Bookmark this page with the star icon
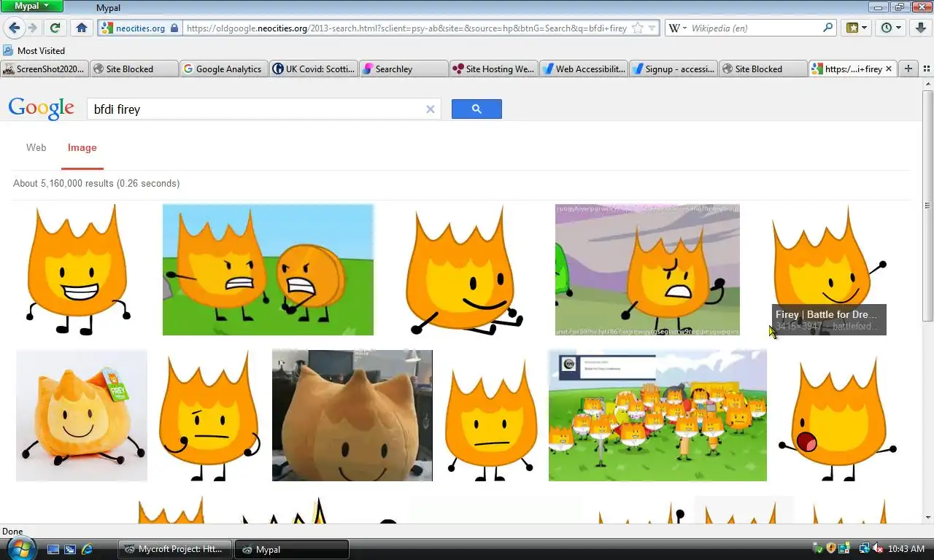The width and height of the screenshot is (934, 560). [x=637, y=28]
